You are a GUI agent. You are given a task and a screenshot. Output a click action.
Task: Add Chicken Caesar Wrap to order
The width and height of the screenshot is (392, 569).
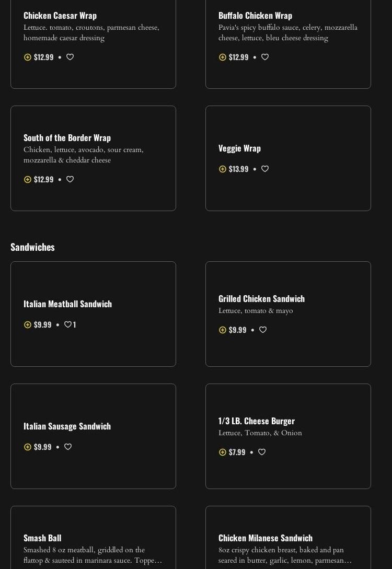point(28,57)
